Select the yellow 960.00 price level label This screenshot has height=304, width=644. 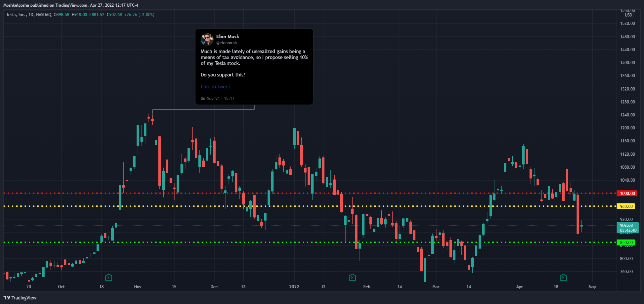click(626, 207)
